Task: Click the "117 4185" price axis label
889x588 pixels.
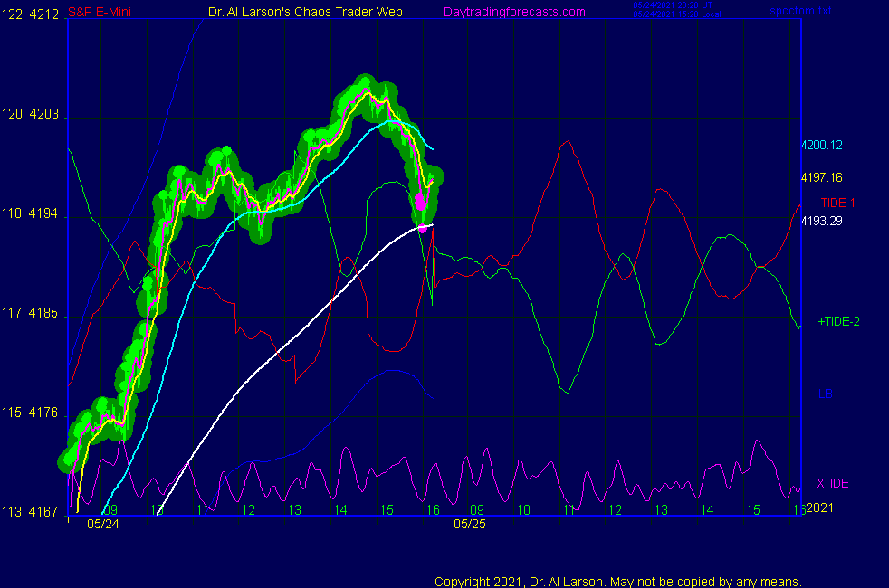Action: coord(30,313)
